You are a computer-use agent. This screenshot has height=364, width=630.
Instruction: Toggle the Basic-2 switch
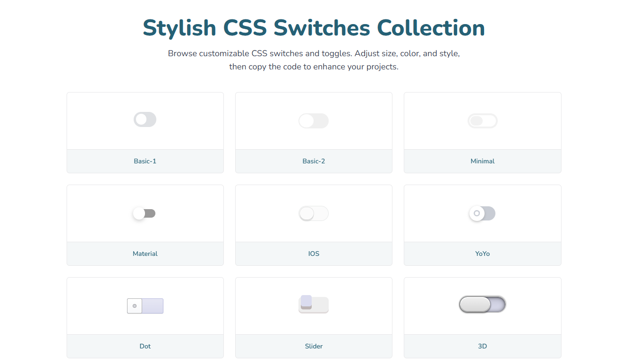click(314, 121)
